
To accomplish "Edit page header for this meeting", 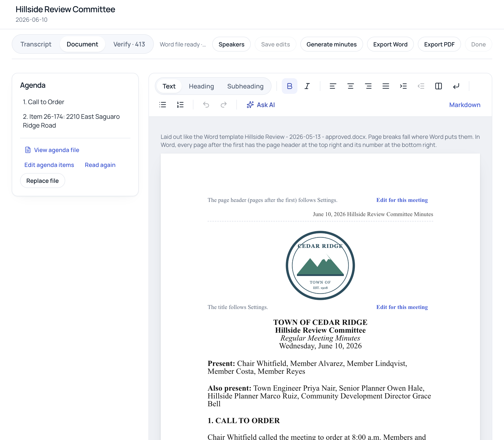I will 402,200.
